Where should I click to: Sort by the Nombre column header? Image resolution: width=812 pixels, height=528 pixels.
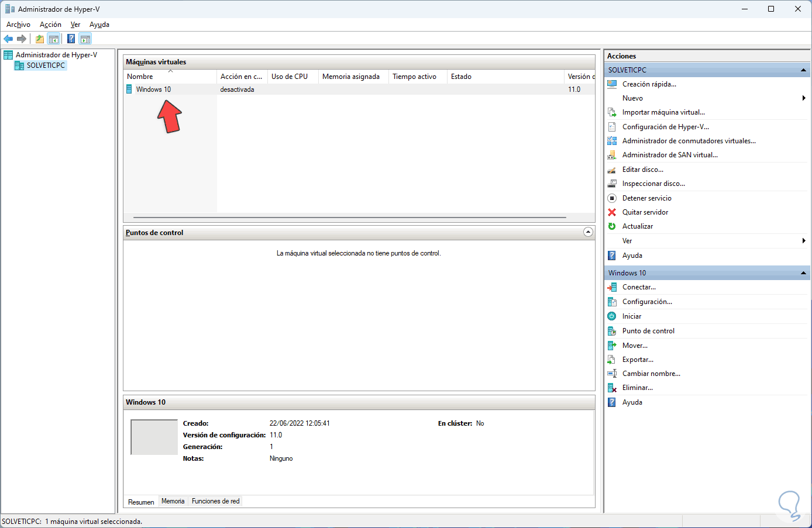click(x=170, y=77)
